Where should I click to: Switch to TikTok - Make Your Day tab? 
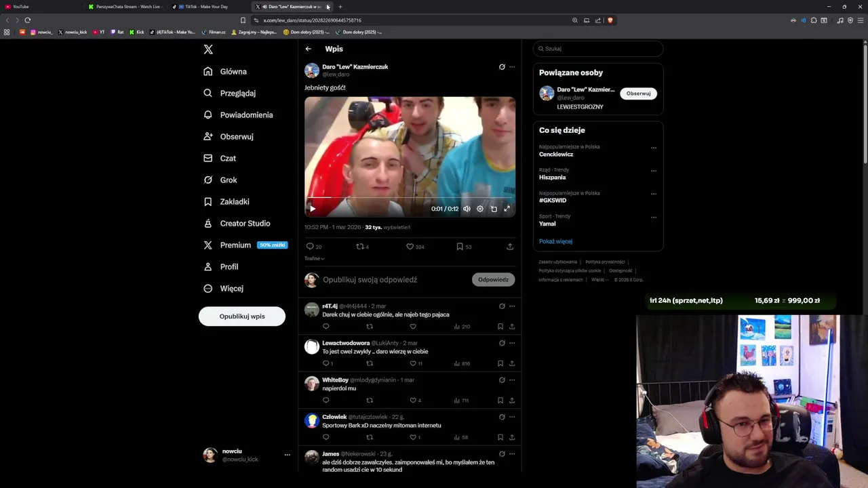tap(209, 7)
